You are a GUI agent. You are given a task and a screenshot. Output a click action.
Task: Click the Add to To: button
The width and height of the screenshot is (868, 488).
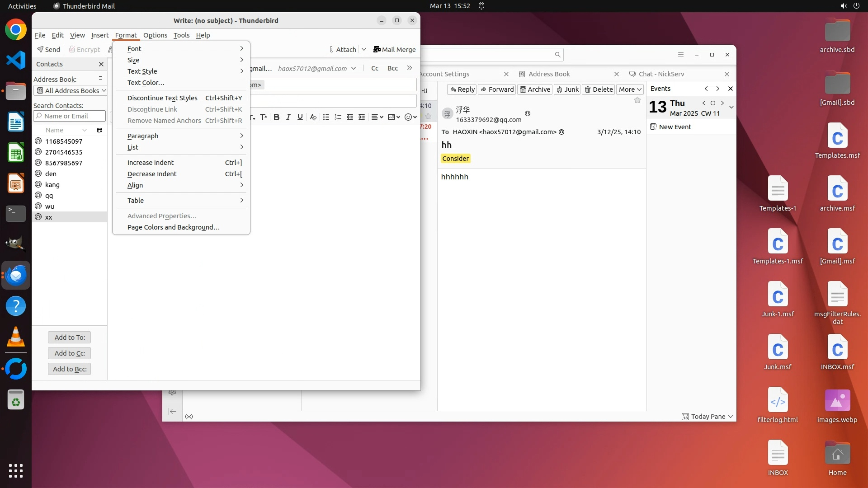[69, 338]
